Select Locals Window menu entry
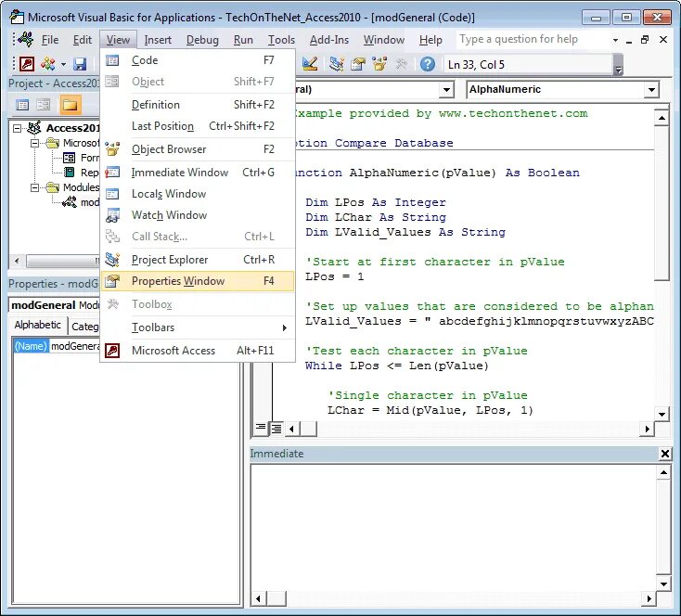 [x=198, y=194]
